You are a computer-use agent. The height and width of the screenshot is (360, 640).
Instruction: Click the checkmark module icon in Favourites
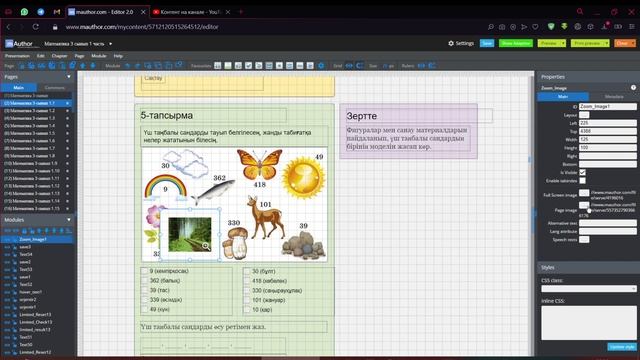pos(249,66)
